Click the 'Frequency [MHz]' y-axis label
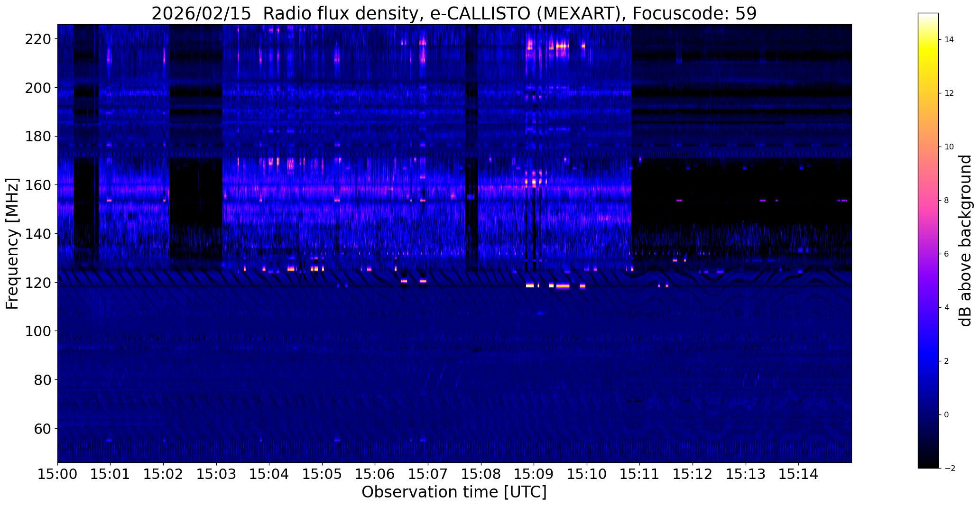 pyautogui.click(x=12, y=244)
